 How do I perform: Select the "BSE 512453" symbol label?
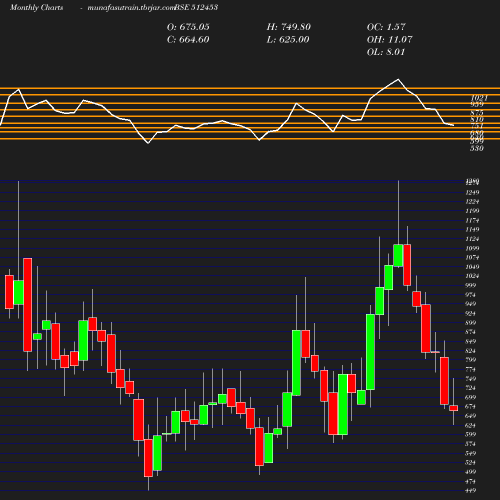point(196,7)
